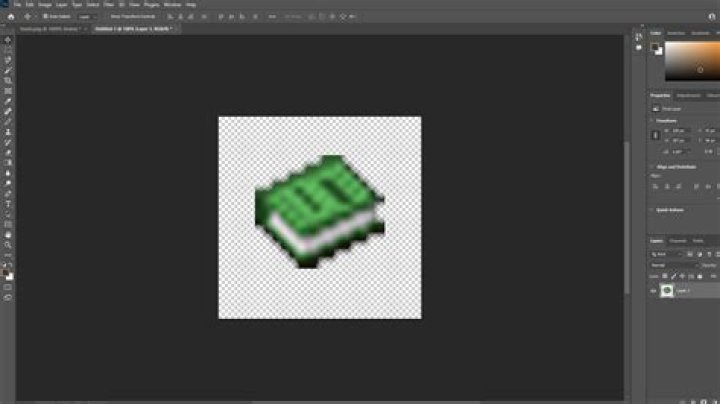This screenshot has height=404, width=720.
Task: Open the Filter menu
Action: pyautogui.click(x=109, y=5)
